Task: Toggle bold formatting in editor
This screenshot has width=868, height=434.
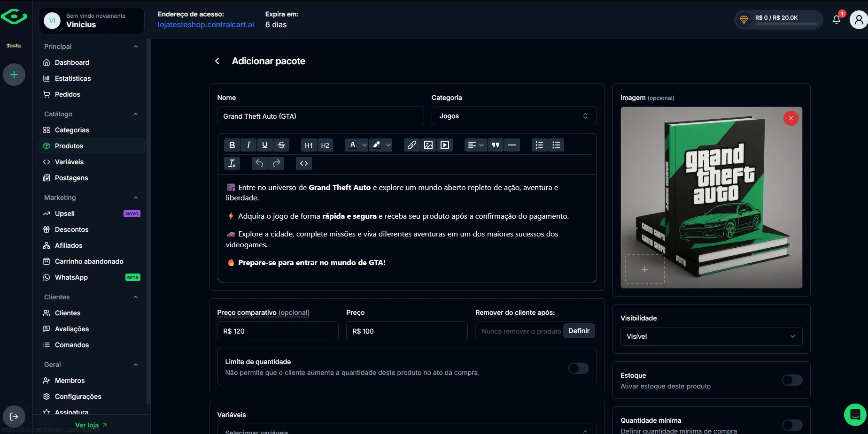Action: point(232,145)
